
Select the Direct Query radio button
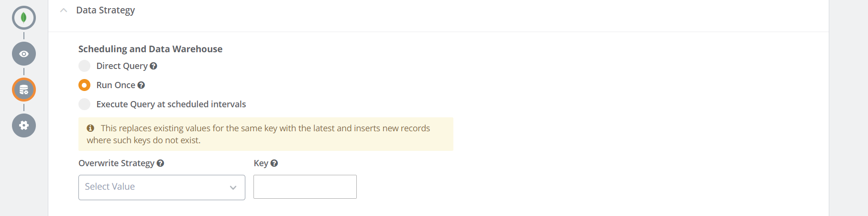85,66
